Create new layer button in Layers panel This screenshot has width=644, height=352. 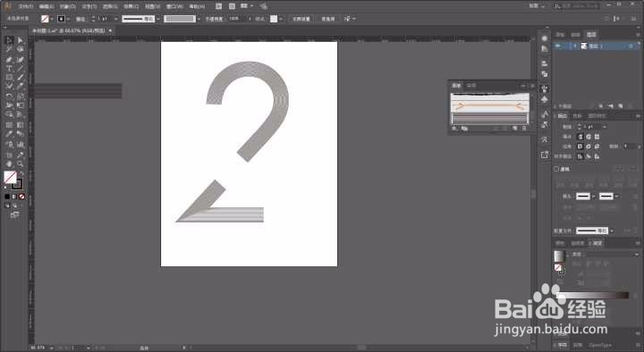620,106
